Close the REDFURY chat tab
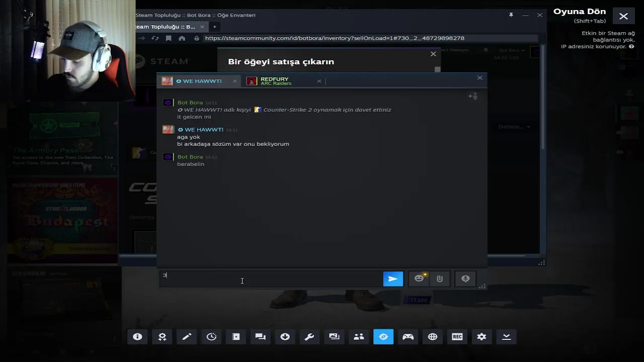The height and width of the screenshot is (362, 644). pos(319,81)
